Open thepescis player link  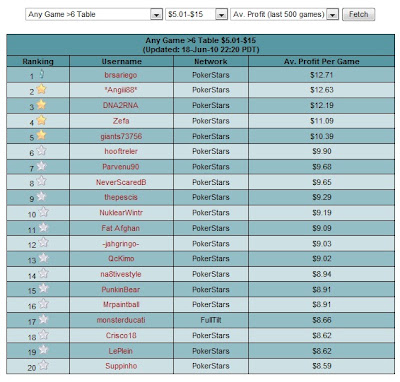click(x=121, y=197)
